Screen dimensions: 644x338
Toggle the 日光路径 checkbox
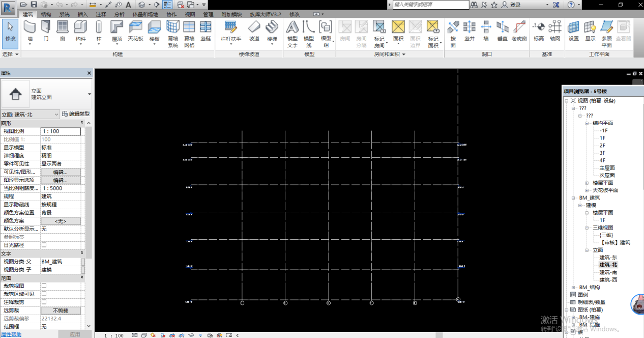point(44,245)
